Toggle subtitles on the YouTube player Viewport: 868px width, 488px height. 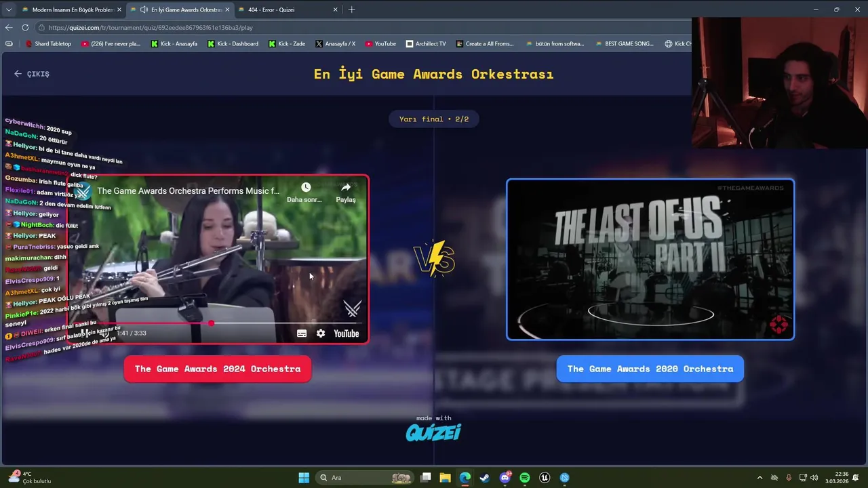click(302, 333)
